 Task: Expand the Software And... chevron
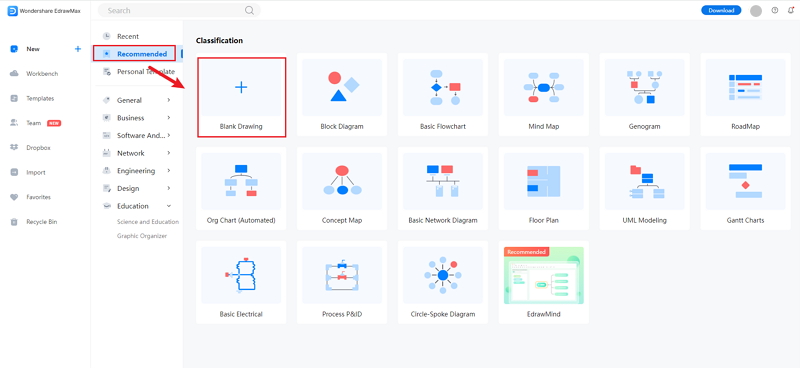[x=169, y=135]
